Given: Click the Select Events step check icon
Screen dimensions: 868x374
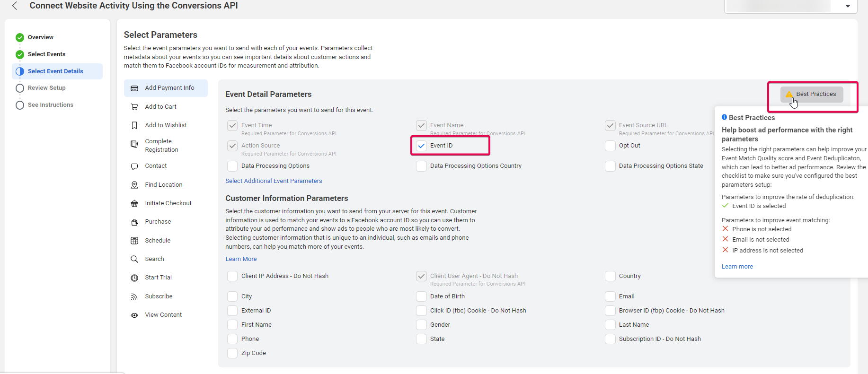Looking at the screenshot, I should (x=20, y=54).
